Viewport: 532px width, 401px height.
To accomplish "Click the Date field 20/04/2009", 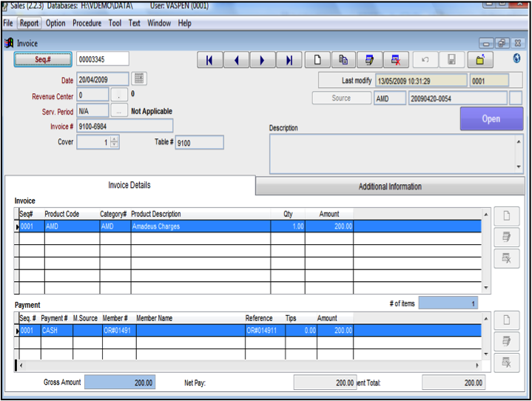I will 102,79.
